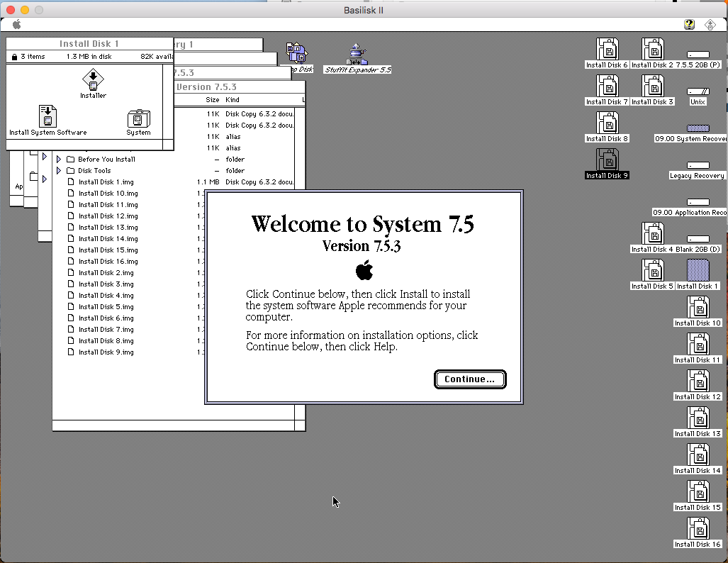
Task: Open the Apple menu
Action: click(16, 24)
